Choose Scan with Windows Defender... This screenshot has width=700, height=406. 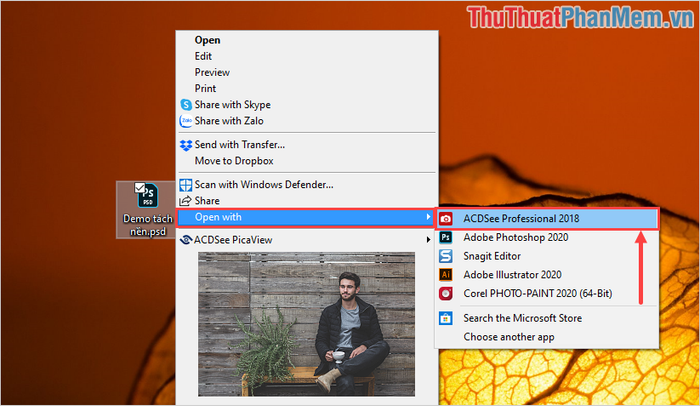(x=307, y=184)
